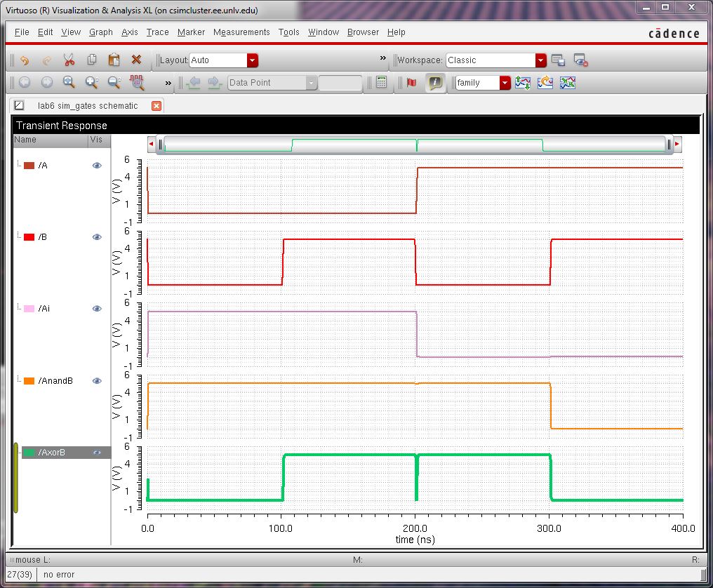Viewport: 713px width, 588px height.
Task: Toggle visibility of the /Ai trace
Action: 97,309
